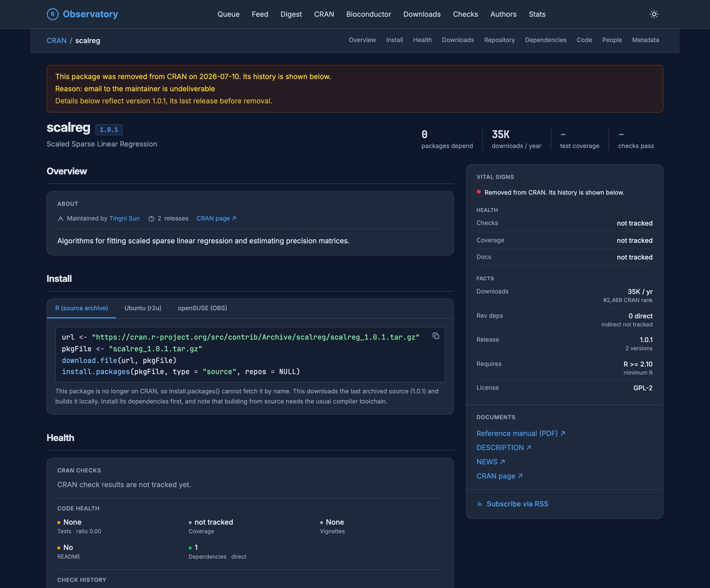
Task: Click 'CRAN check results are not tracked yet.'
Action: 124,485
